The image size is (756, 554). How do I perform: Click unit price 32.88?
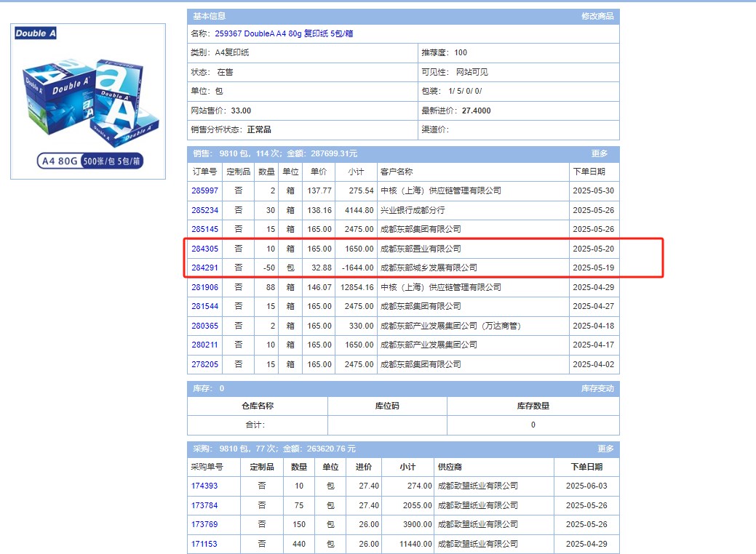(x=322, y=268)
